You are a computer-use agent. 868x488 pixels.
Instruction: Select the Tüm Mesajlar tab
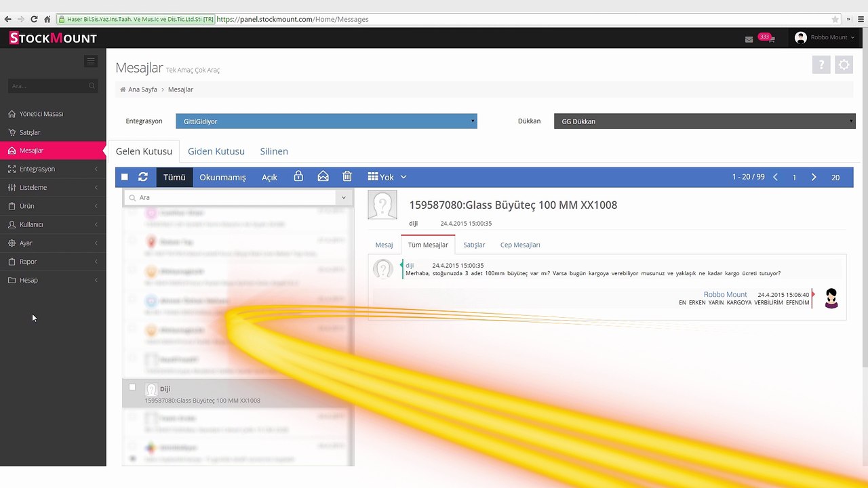pos(428,245)
